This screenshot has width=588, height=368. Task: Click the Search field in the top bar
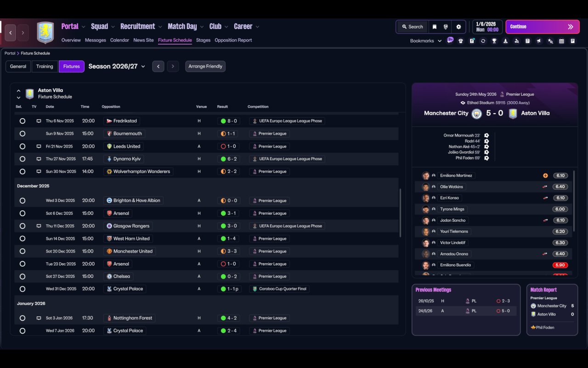(412, 27)
